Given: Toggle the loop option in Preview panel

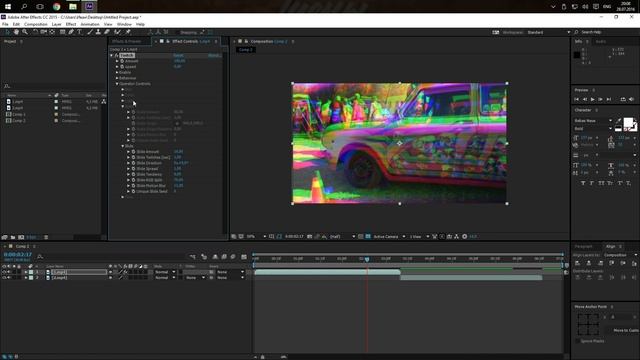Looking at the screenshot, I should click(623, 99).
